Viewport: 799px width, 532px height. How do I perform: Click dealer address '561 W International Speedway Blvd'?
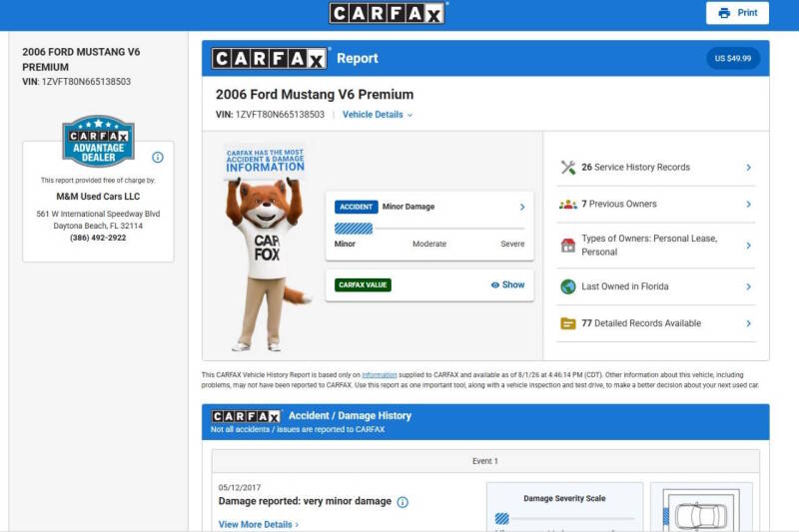pyautogui.click(x=98, y=214)
